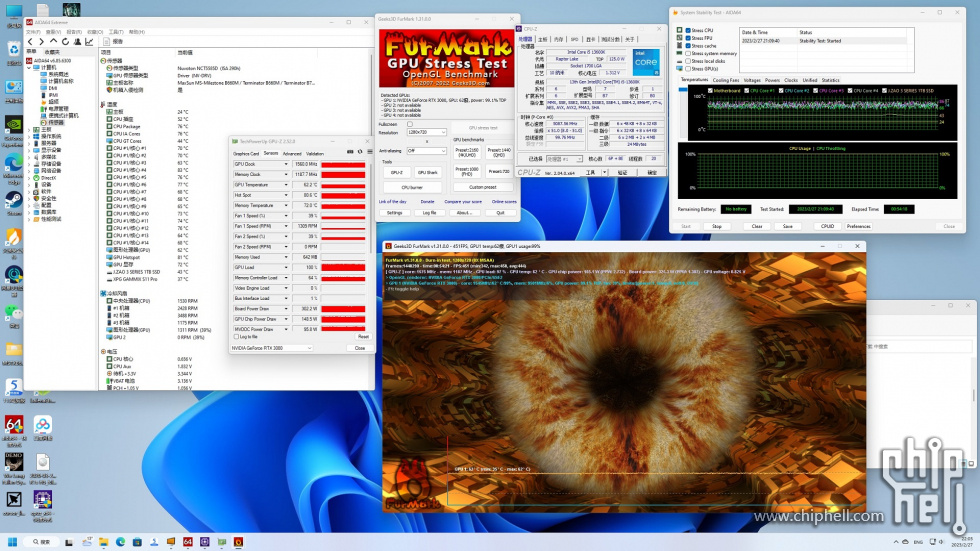980x551 pixels.
Task: Open the graph chart icon in AIDA64 toolbar
Action: click(89, 42)
